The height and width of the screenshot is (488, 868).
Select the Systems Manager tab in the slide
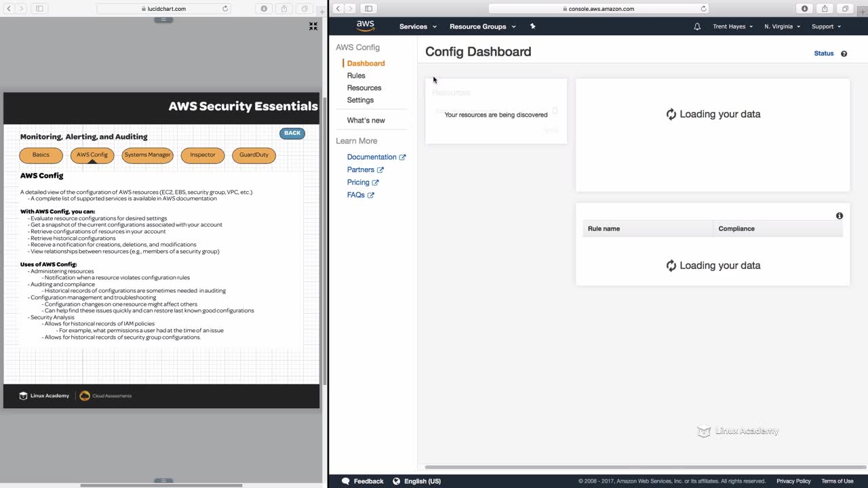coord(147,155)
